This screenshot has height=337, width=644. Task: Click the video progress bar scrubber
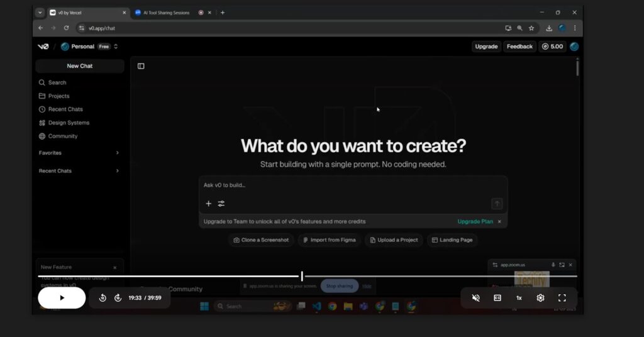[302, 276]
